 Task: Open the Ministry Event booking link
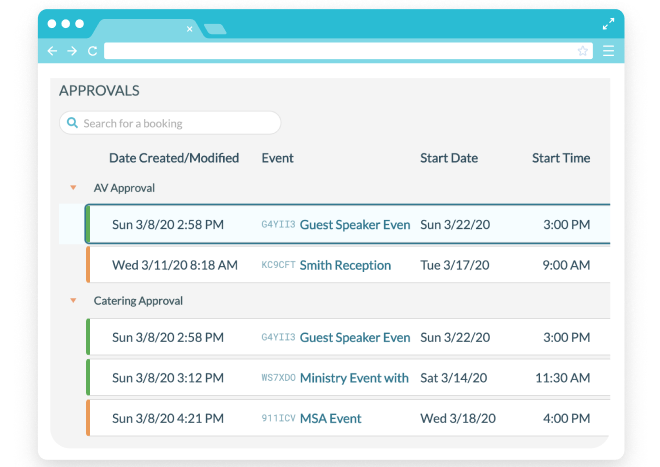pyautogui.click(x=354, y=378)
